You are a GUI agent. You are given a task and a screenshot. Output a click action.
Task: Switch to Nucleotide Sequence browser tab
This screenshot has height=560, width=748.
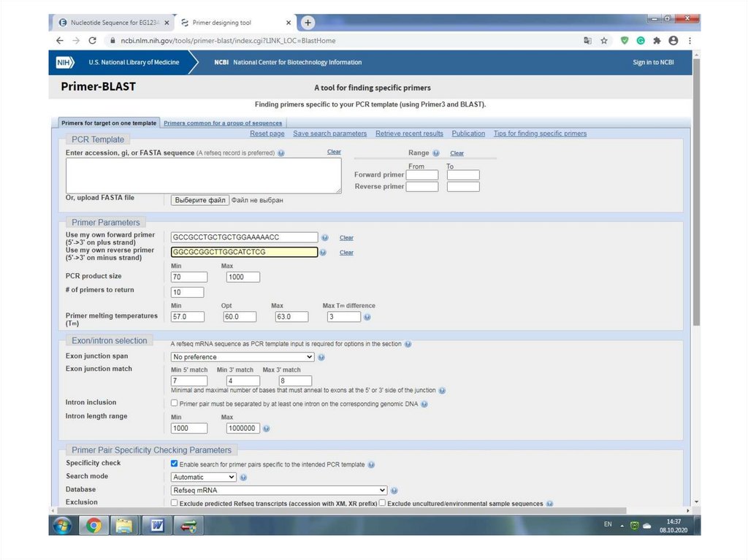click(113, 23)
